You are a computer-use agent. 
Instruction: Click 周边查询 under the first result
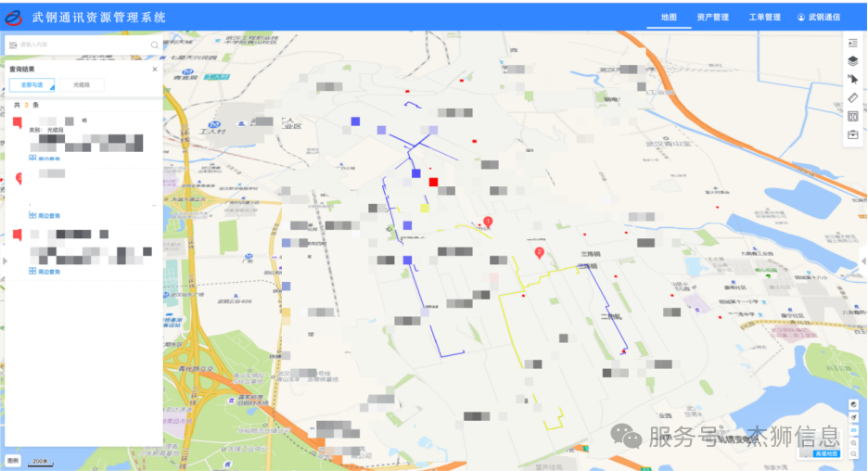45,159
